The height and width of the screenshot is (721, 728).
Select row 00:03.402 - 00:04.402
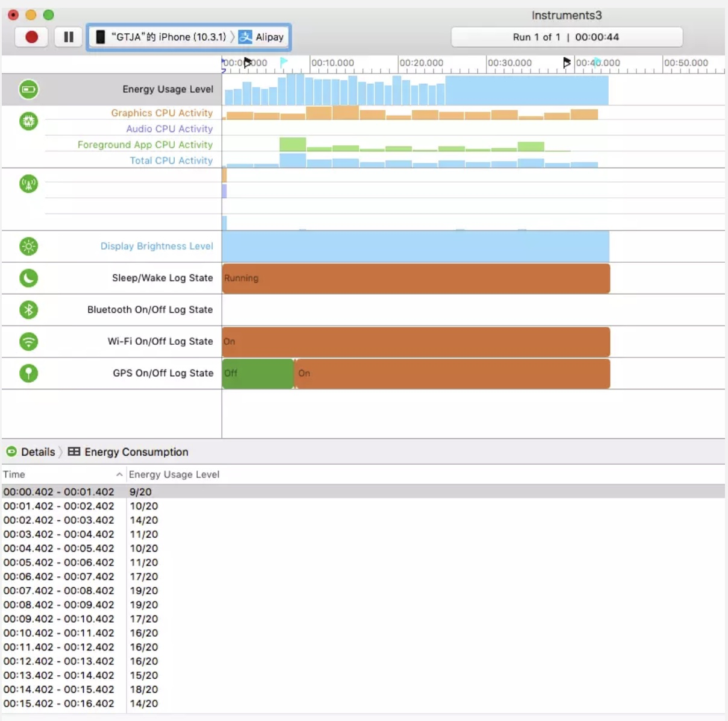[x=363, y=534]
